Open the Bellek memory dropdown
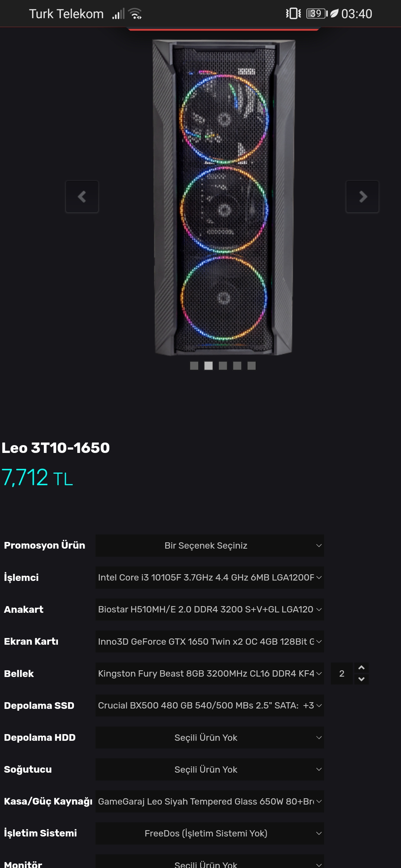The image size is (401, 868). [x=210, y=674]
